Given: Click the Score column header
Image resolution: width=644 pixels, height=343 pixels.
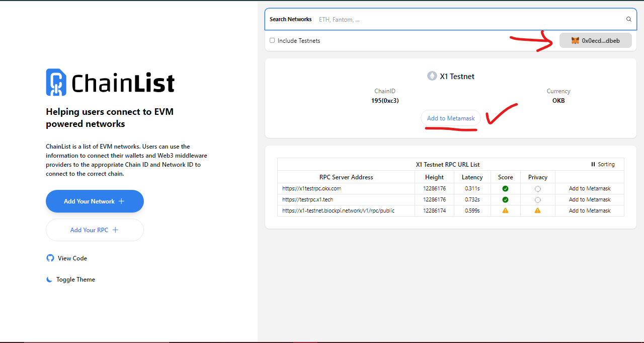Looking at the screenshot, I should (505, 177).
